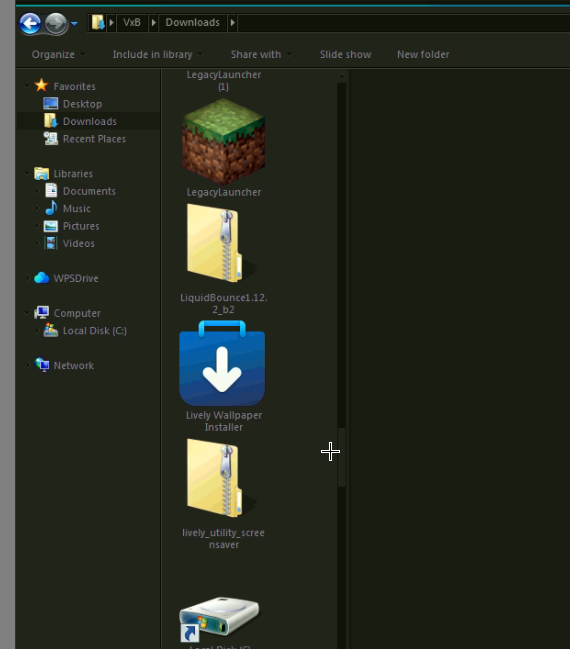Open Recent Places under Favorites
This screenshot has width=570, height=649.
pyautogui.click(x=94, y=139)
